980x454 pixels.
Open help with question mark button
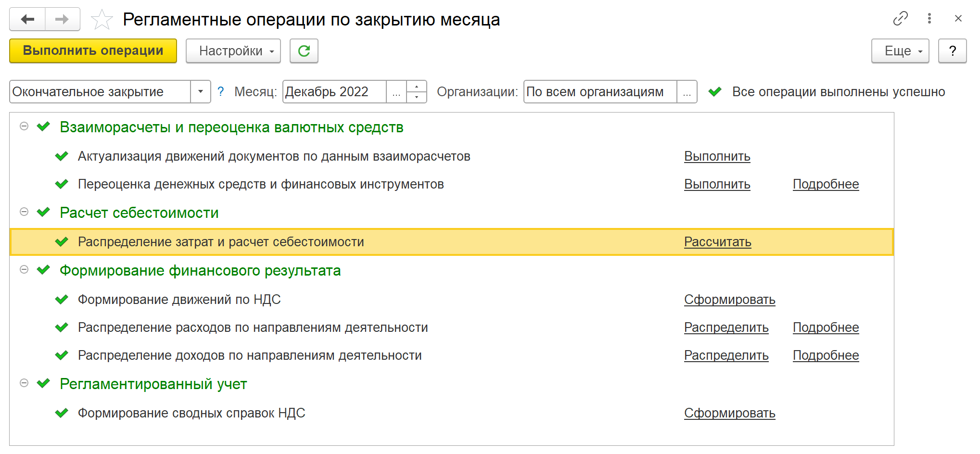tap(952, 51)
